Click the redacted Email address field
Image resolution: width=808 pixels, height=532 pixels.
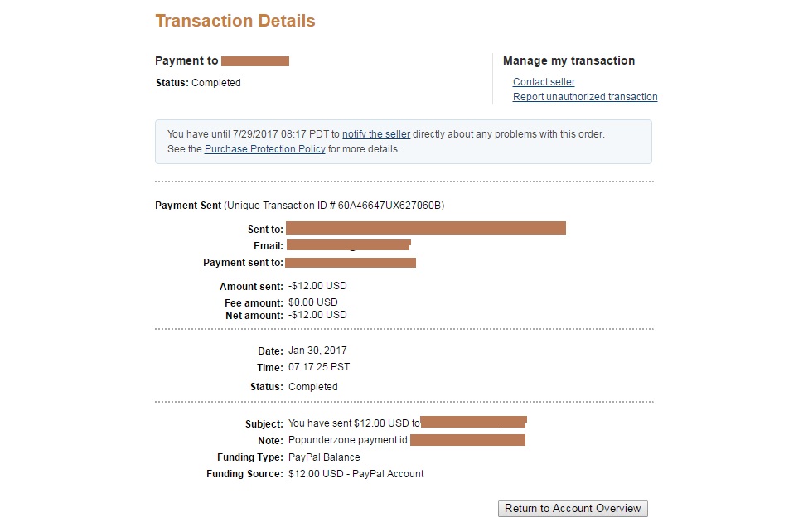pos(348,245)
